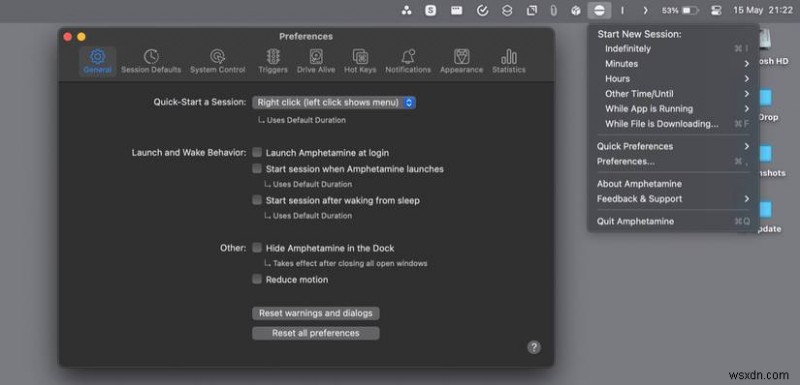
Task: Click the Skype S icon in menu bar
Action: coord(431,10)
